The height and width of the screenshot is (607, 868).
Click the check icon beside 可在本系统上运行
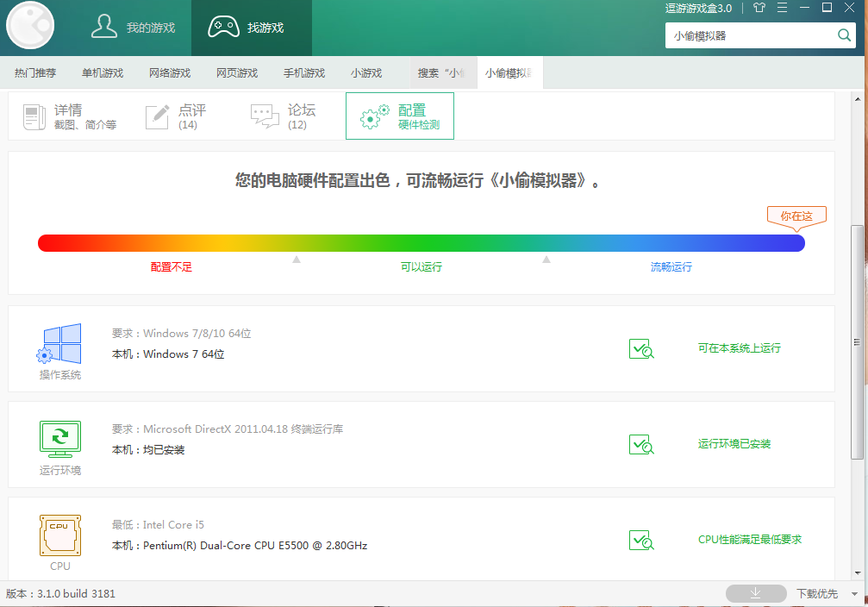(641, 349)
